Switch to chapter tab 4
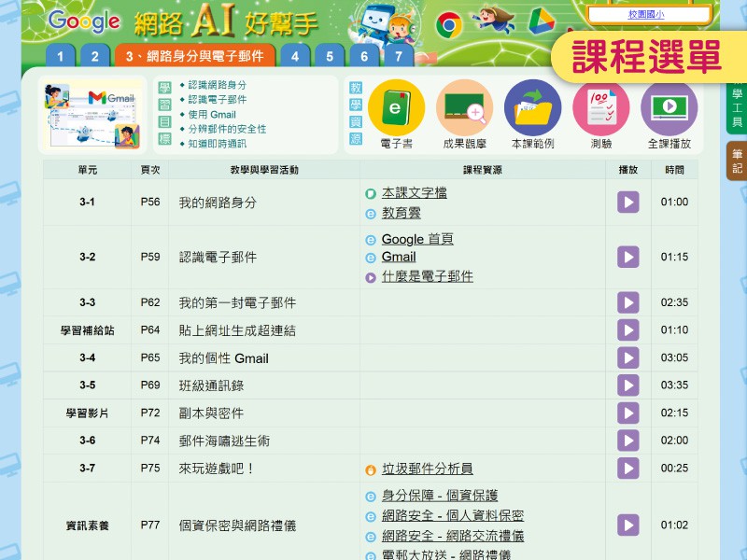The image size is (747, 560). [x=295, y=56]
